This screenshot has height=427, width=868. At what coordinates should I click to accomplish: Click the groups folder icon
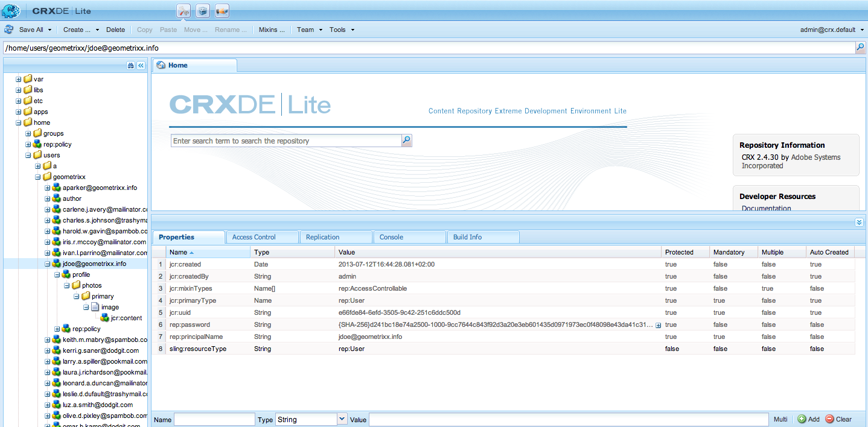(37, 133)
